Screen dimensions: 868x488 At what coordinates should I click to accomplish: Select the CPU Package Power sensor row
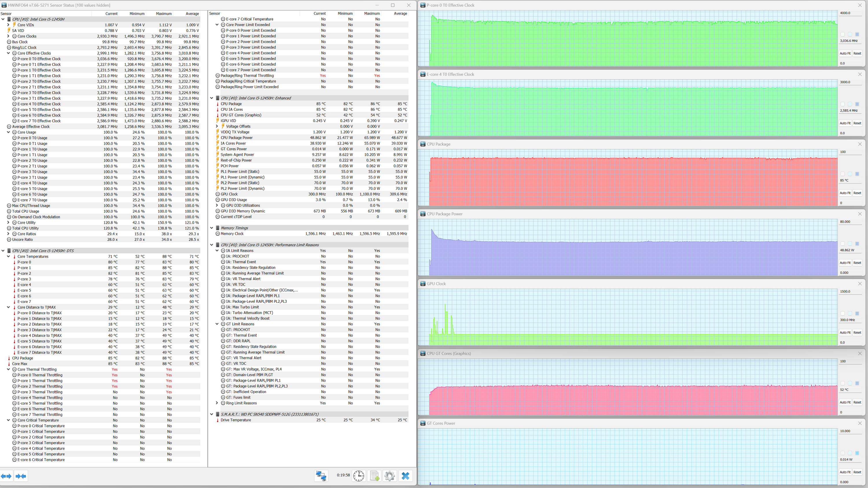[237, 138]
